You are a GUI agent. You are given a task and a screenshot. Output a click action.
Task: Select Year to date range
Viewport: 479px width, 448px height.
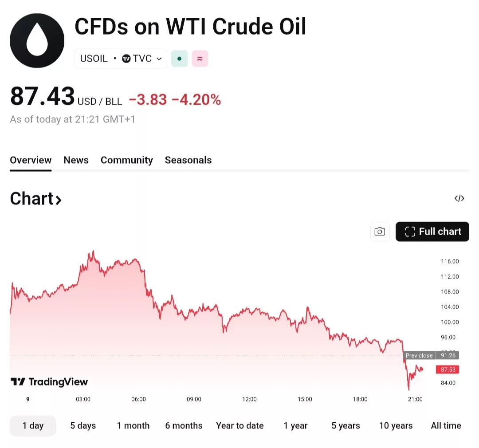[239, 426]
